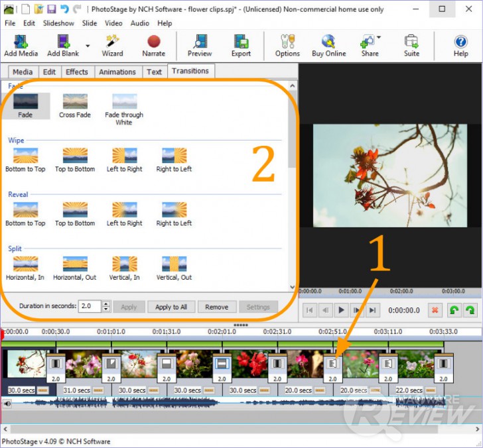The image size is (483, 448).
Task: Click the New project icon in title bar
Action: coord(26,9)
